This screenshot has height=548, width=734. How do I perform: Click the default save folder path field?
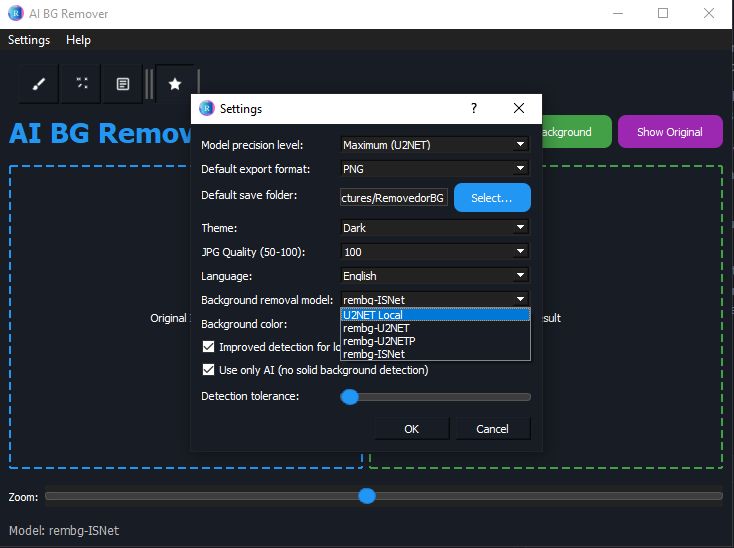393,198
